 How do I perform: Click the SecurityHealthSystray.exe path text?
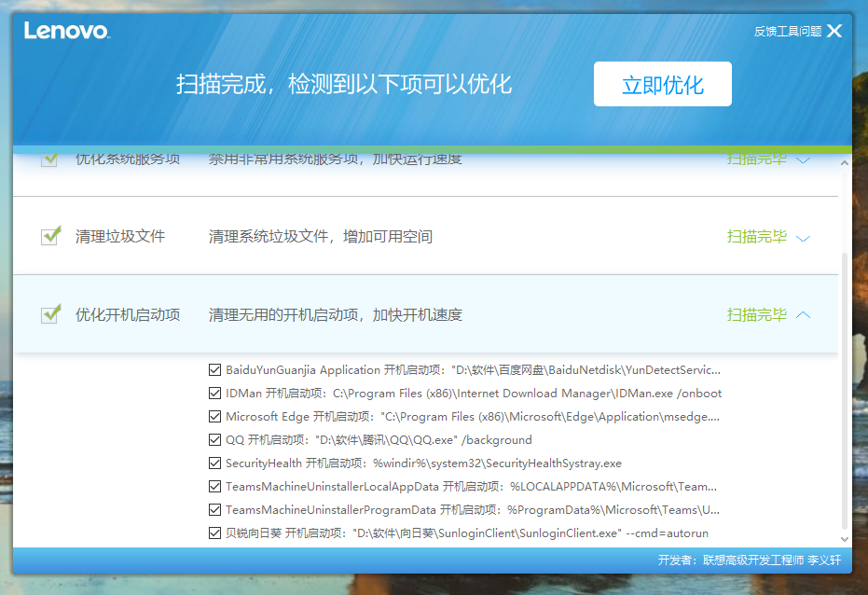[x=497, y=463]
